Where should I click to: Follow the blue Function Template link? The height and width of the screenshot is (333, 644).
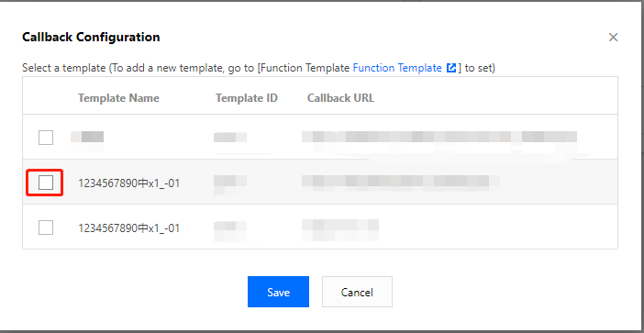(x=397, y=68)
